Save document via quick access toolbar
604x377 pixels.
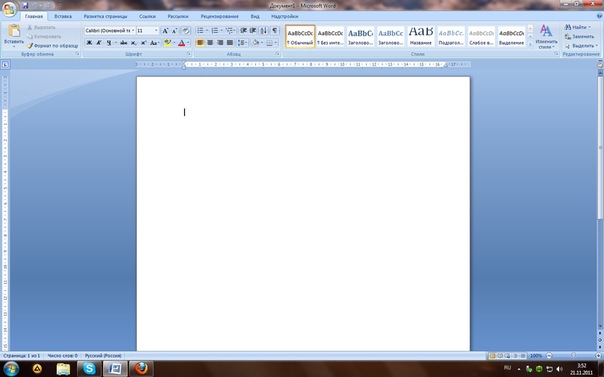coord(25,6)
